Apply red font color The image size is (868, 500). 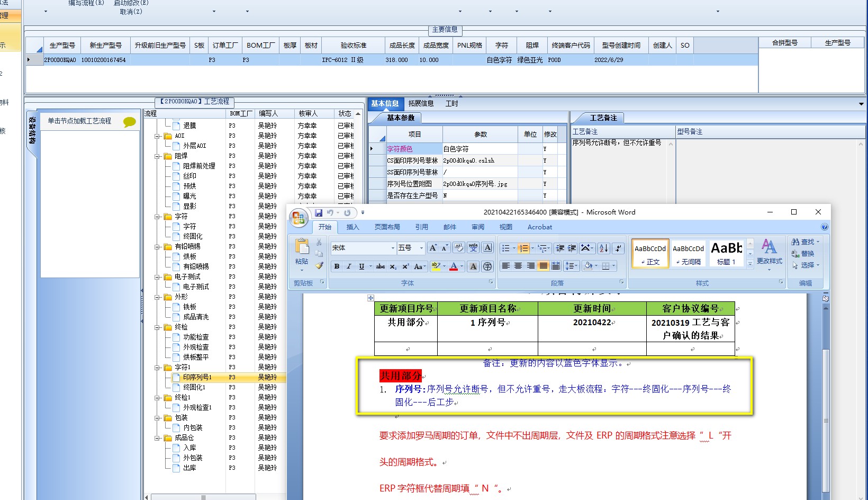pos(454,266)
